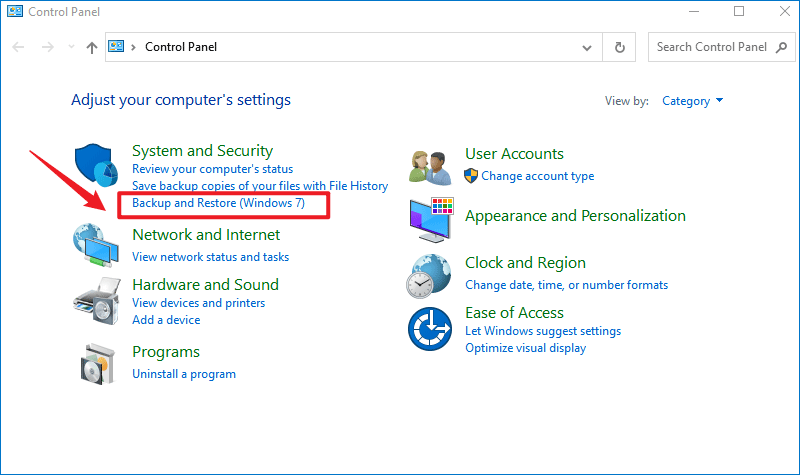Click the Network and Internet globe icon
The width and height of the screenshot is (800, 475).
[x=96, y=245]
